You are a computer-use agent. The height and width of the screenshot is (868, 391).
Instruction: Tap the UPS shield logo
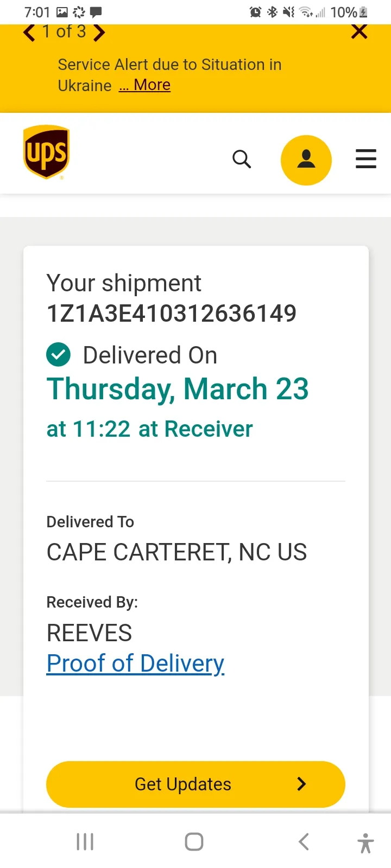[46, 152]
